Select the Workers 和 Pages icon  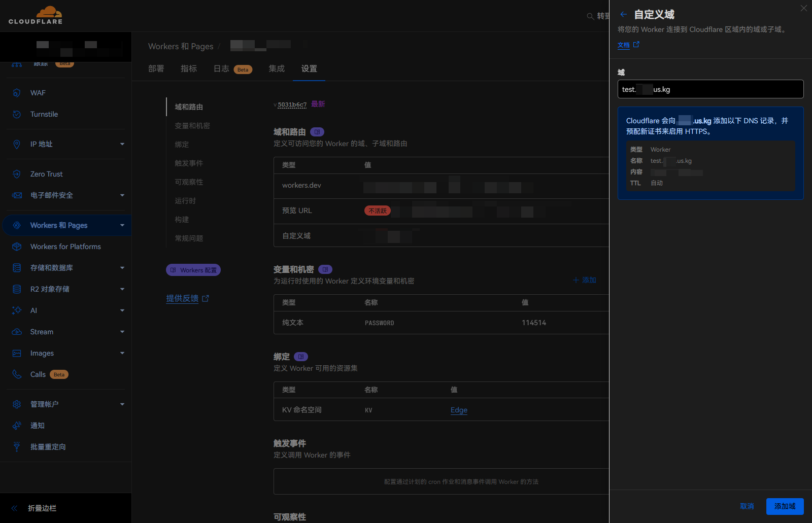17,225
